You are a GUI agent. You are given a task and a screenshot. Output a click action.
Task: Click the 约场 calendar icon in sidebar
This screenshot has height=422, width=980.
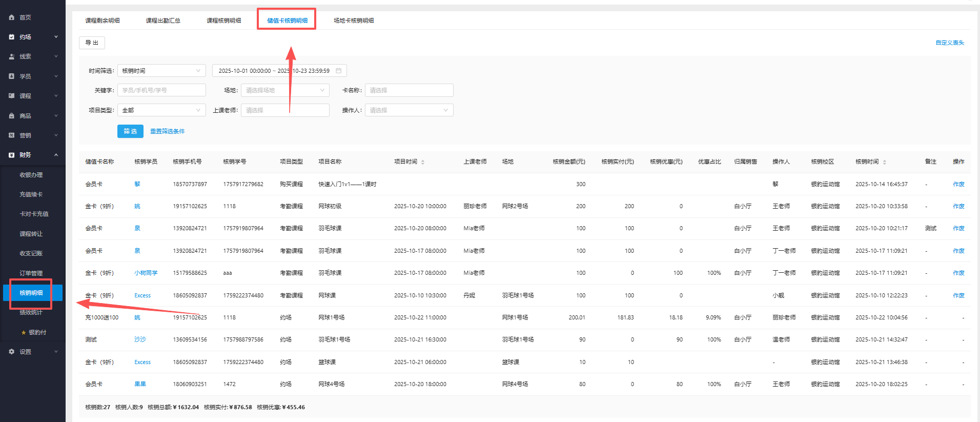pyautogui.click(x=12, y=37)
